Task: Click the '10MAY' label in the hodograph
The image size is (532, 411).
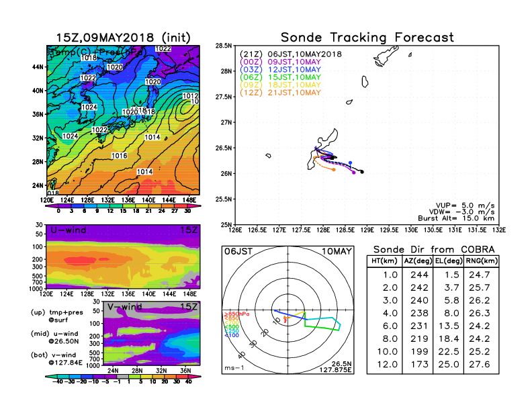Action: pyautogui.click(x=337, y=252)
